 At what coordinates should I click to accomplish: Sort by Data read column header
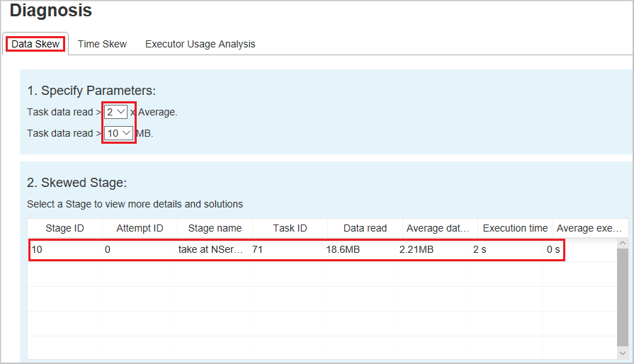pyautogui.click(x=365, y=228)
